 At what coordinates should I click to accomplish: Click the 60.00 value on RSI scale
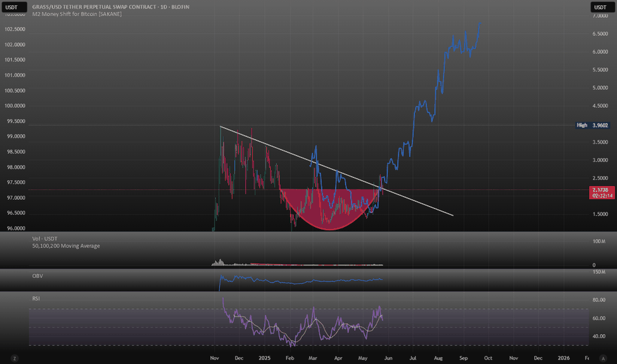599,318
